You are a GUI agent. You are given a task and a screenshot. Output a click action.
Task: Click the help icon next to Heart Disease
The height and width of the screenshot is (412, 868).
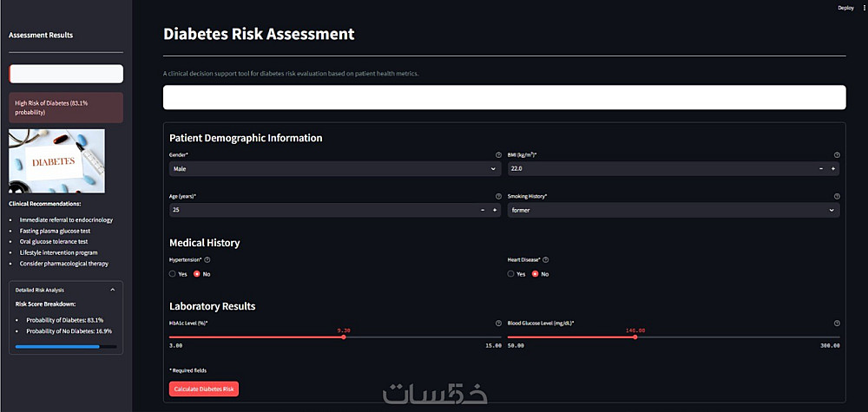pyautogui.click(x=545, y=260)
